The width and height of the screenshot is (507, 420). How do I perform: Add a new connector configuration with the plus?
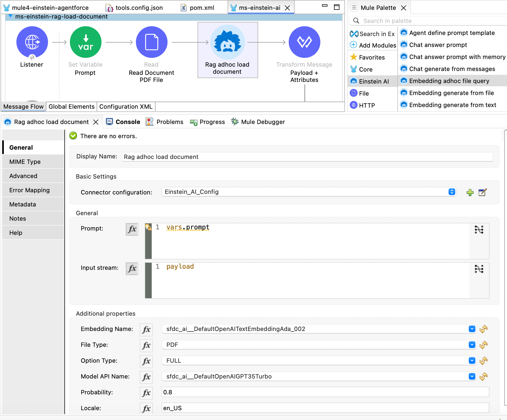(x=470, y=192)
